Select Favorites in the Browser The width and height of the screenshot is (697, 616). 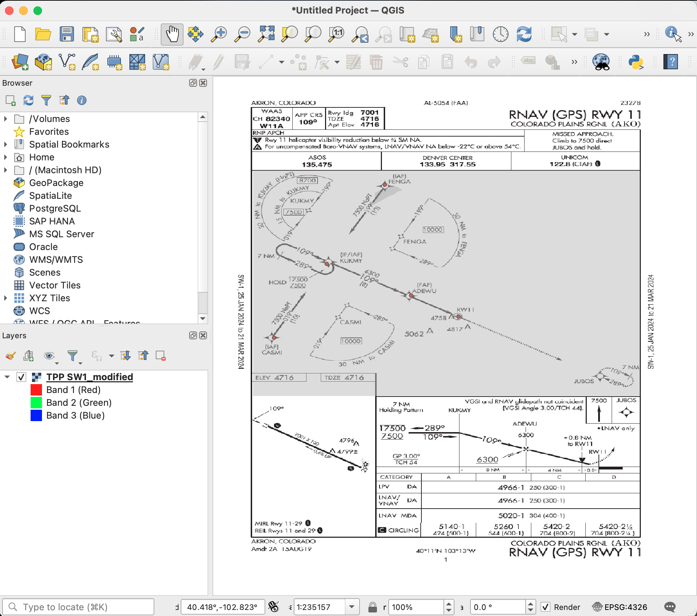point(49,132)
